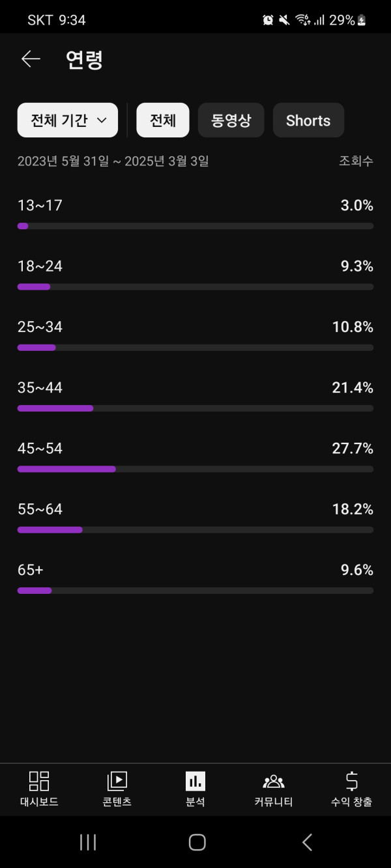Image resolution: width=391 pixels, height=868 pixels.
Task: Select the 전체 filter chip
Action: [x=162, y=120]
